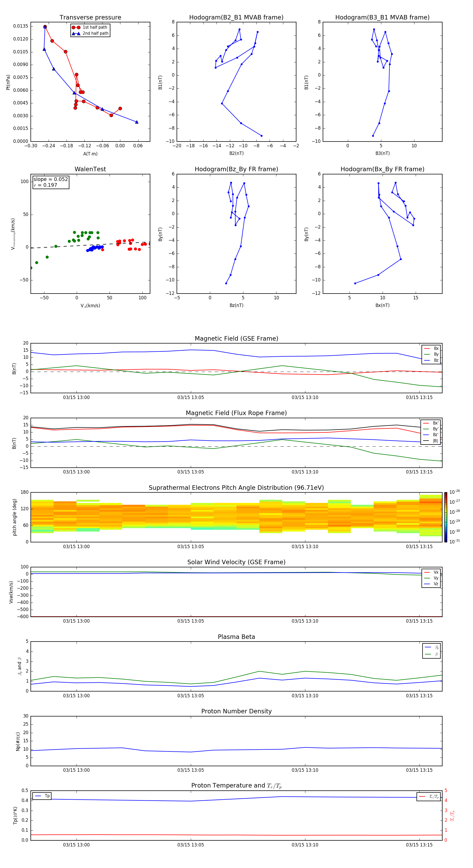The image size is (473, 868).
Task: Click '03/15 13:00' tick under Plasma Beta panel
Action: [x=76, y=696]
